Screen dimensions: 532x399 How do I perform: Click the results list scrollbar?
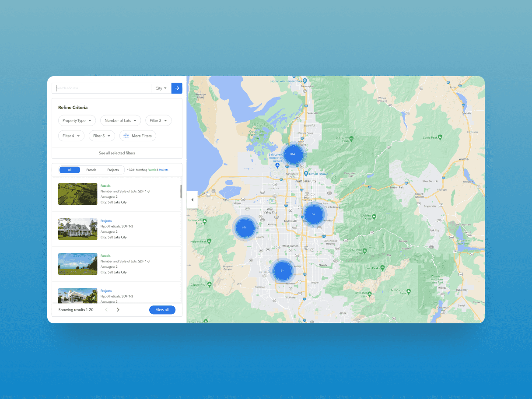coord(181,191)
